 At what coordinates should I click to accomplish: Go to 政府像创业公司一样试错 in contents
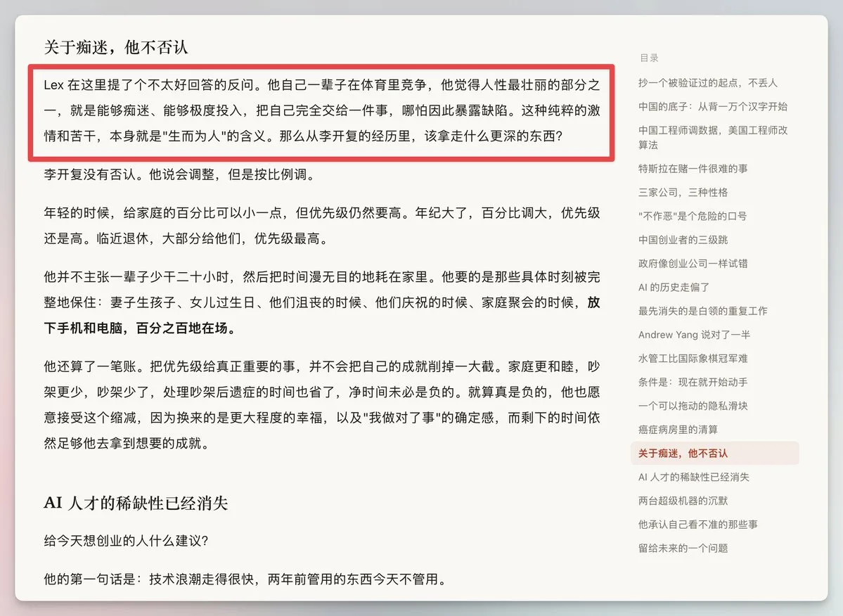click(x=693, y=264)
